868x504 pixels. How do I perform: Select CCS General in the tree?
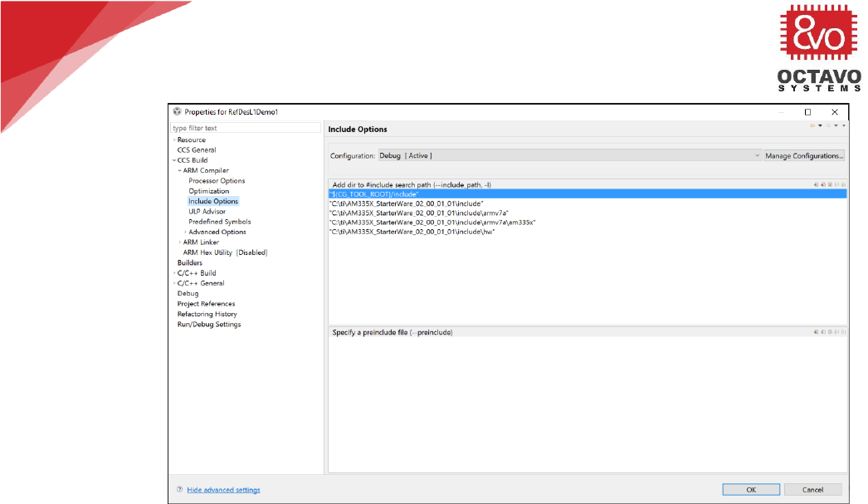point(197,150)
